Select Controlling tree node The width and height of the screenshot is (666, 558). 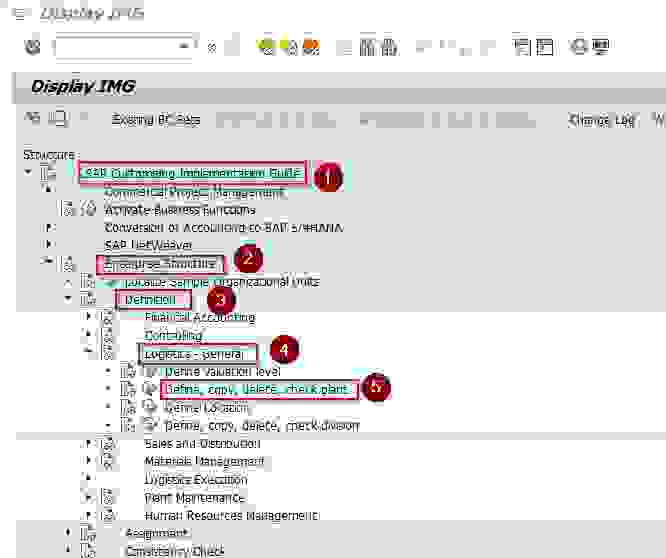173,335
